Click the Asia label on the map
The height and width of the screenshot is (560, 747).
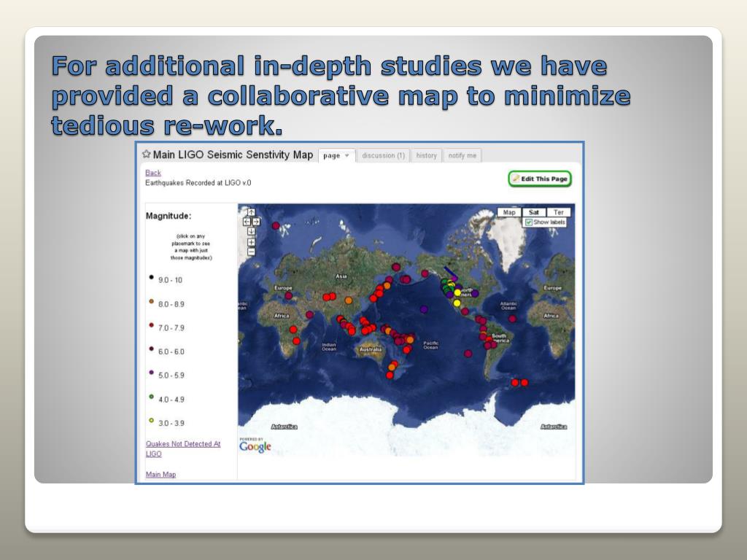(341, 276)
